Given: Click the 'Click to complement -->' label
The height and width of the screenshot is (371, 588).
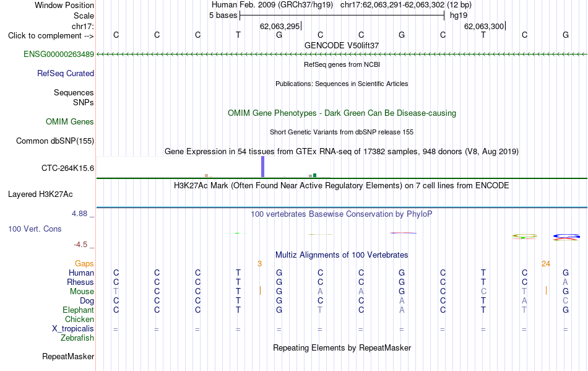Looking at the screenshot, I should [x=51, y=36].
